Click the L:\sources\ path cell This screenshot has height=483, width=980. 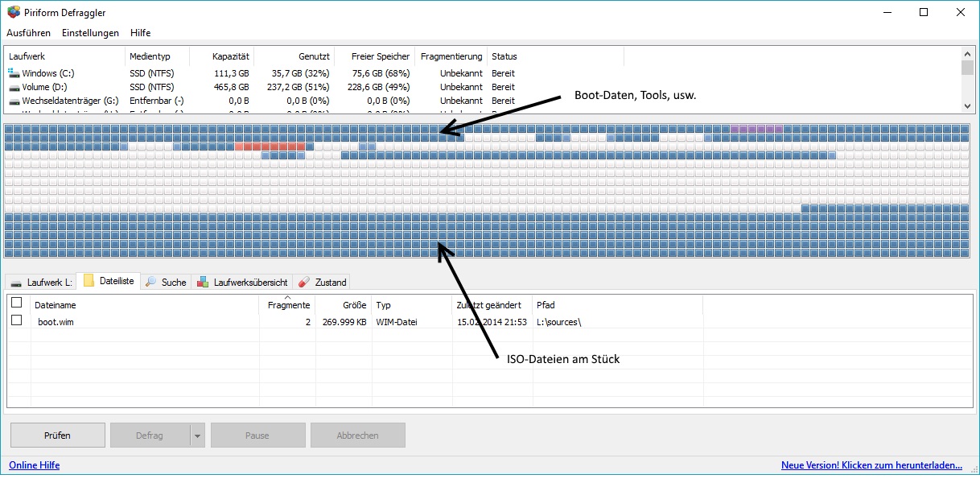(x=558, y=321)
